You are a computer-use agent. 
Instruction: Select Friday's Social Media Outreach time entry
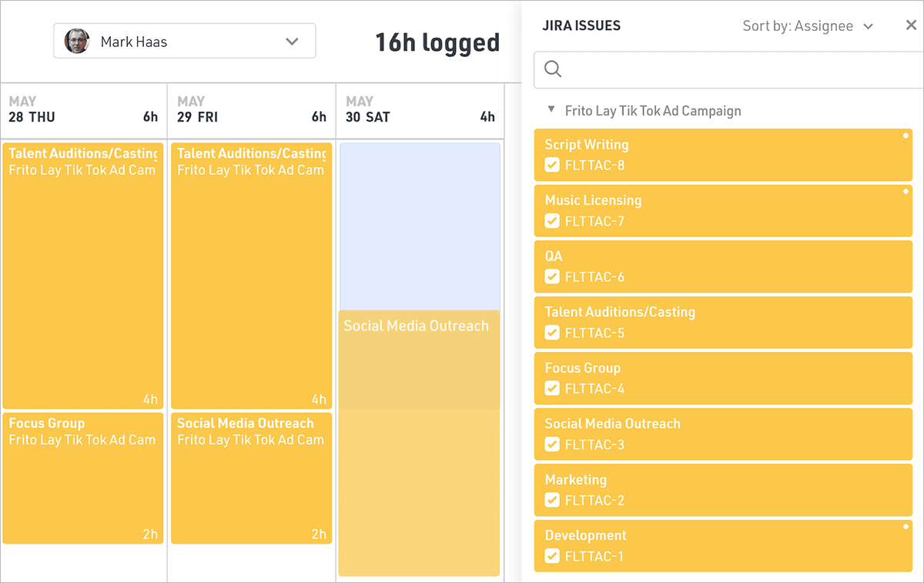click(x=251, y=477)
